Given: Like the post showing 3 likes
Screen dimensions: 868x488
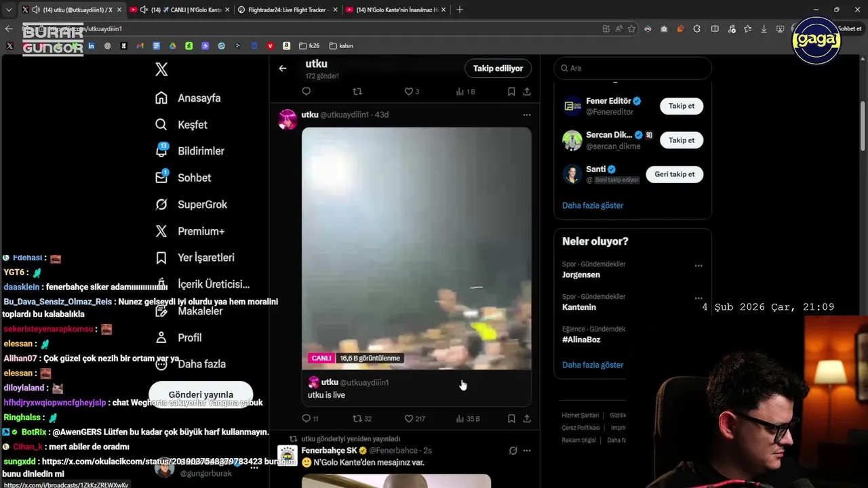Looking at the screenshot, I should point(409,91).
